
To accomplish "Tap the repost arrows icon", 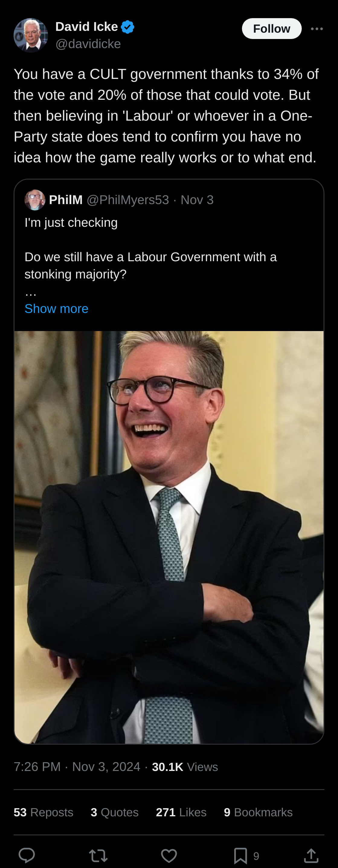I will click(x=98, y=856).
